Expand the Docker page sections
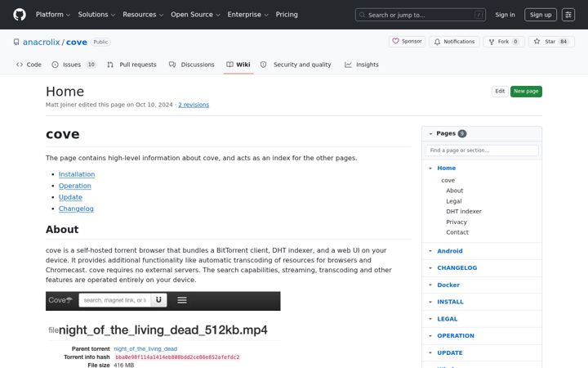Image resolution: width=588 pixels, height=368 pixels. (x=430, y=285)
